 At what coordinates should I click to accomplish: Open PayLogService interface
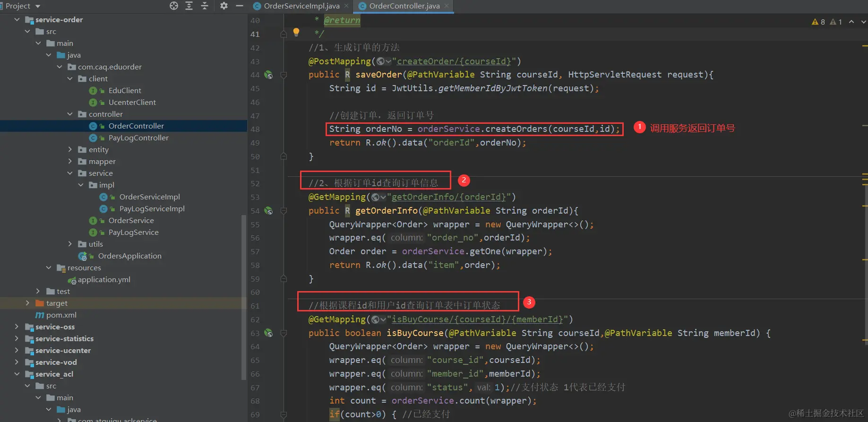pyautogui.click(x=133, y=232)
